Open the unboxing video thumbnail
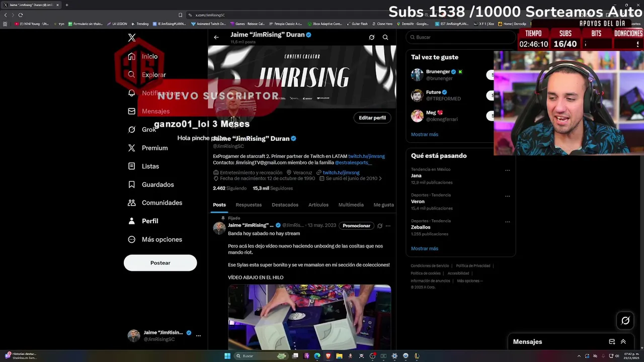 click(x=309, y=317)
